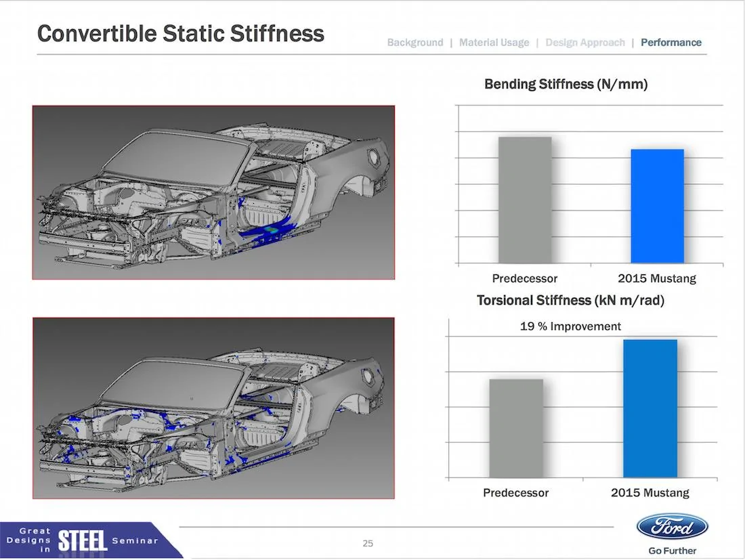The image size is (745, 560).
Task: Click the gray Predecessor bar in bending chart
Action: click(525, 200)
